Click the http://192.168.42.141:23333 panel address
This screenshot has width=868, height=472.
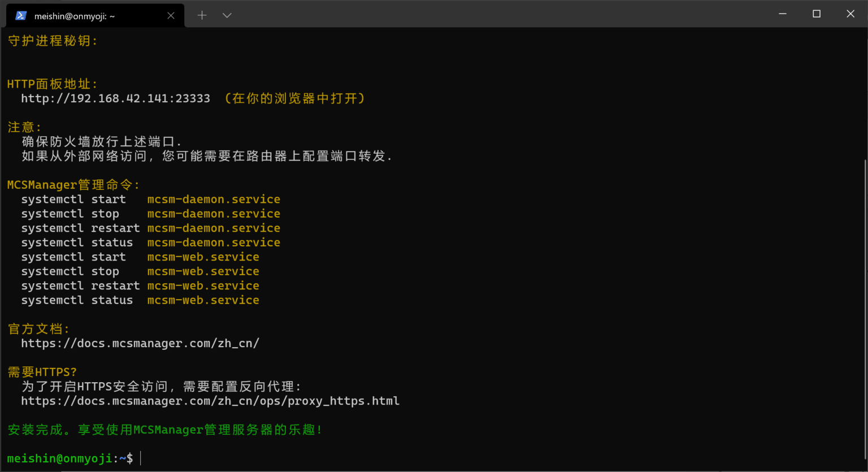pyautogui.click(x=116, y=98)
